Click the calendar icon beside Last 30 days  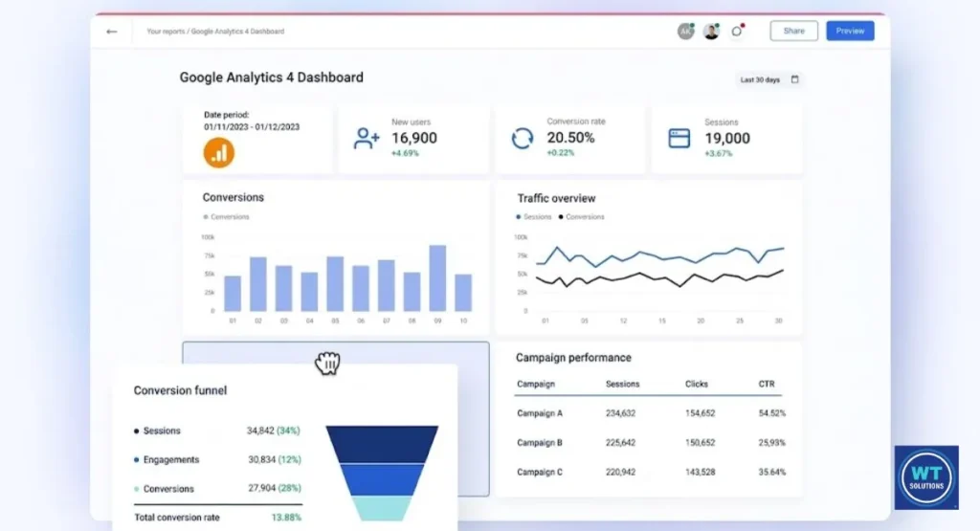tap(795, 79)
